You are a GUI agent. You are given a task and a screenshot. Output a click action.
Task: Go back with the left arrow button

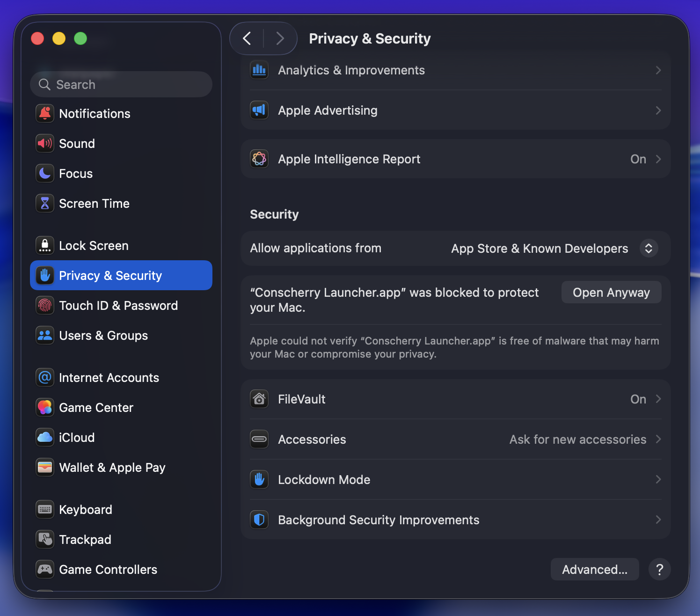coord(247,38)
